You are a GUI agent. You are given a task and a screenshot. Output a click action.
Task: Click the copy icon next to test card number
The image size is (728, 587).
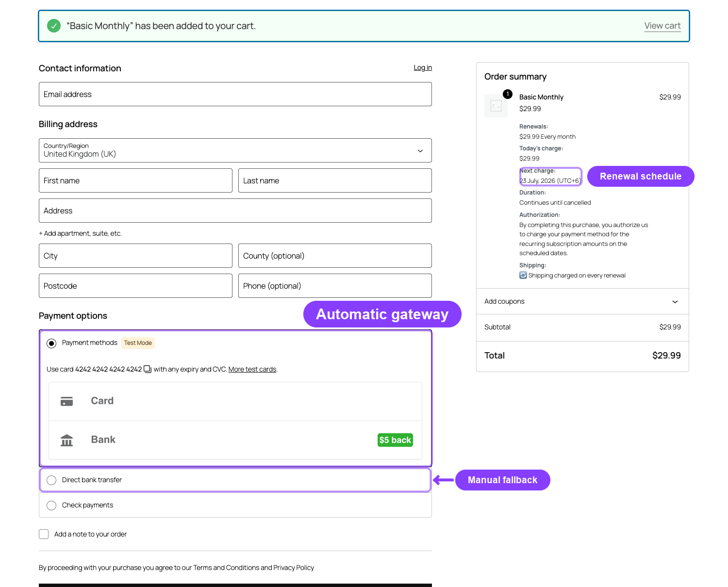(x=148, y=369)
